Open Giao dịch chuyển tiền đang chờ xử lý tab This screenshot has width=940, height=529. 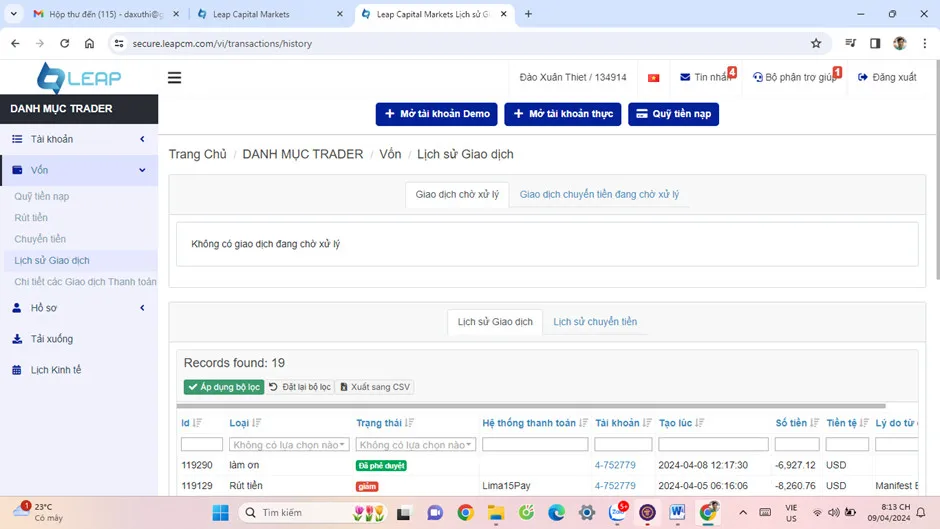click(599, 194)
